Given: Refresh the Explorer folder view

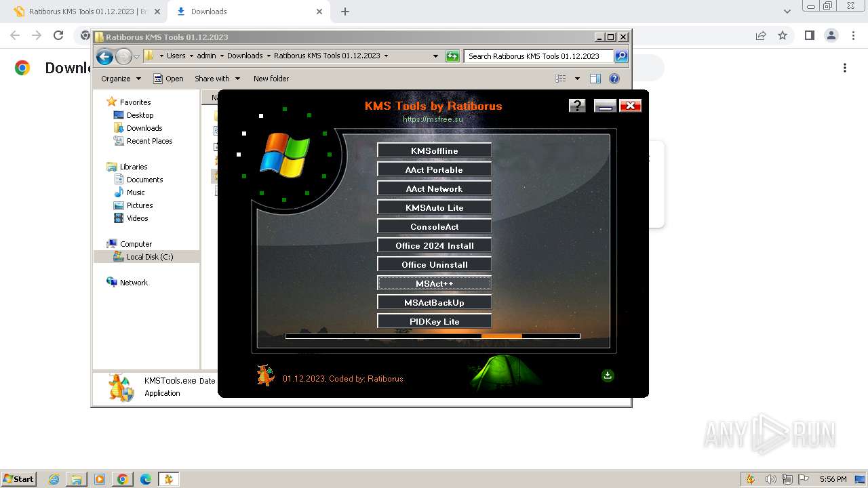Looking at the screenshot, I should (452, 56).
